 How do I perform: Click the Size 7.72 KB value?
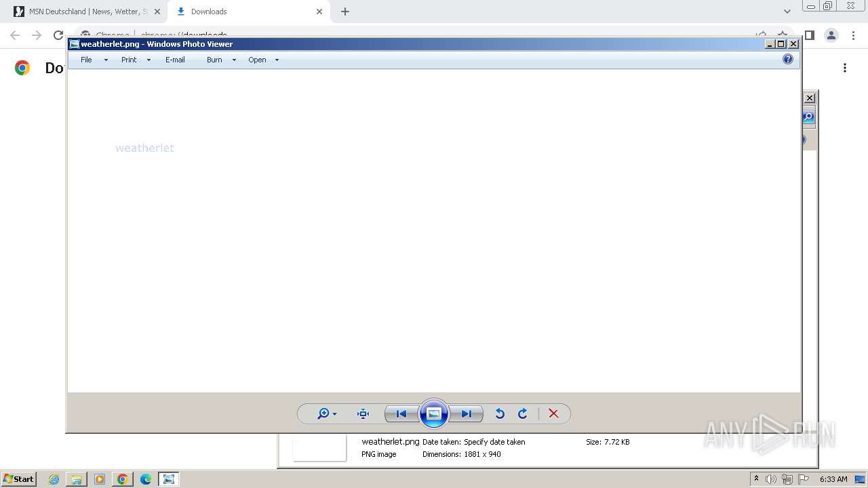(617, 442)
